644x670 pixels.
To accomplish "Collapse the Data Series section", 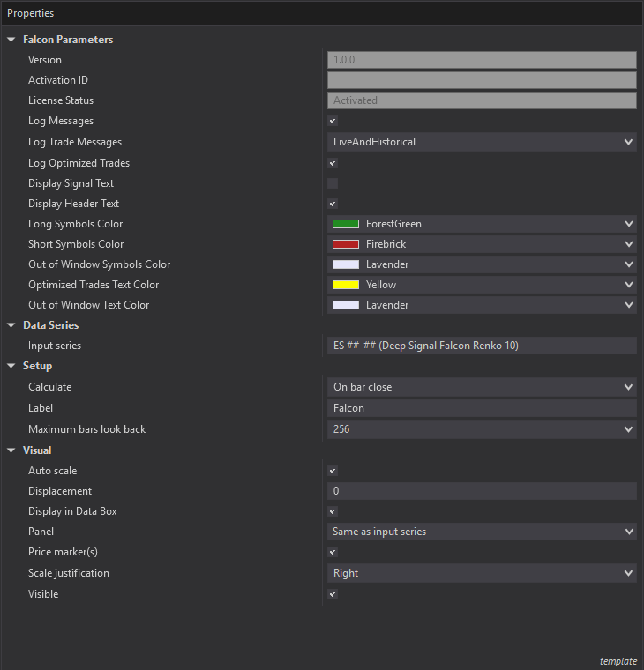I will [11, 325].
